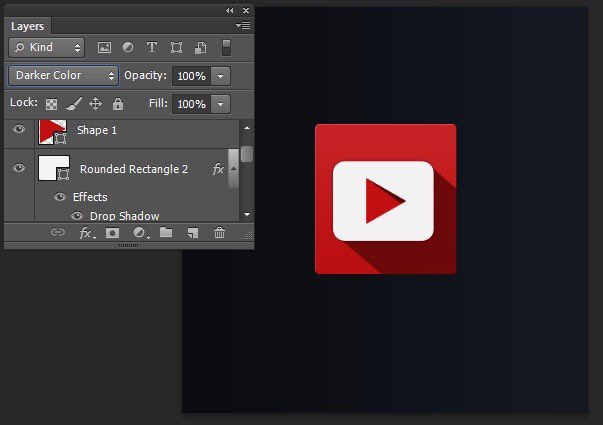Click the Fill value field
Image resolution: width=603 pixels, height=425 pixels.
pos(191,104)
